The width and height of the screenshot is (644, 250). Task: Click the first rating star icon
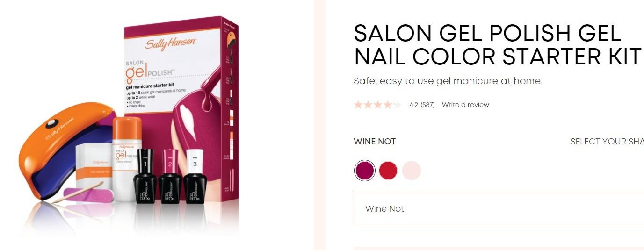coord(358,105)
